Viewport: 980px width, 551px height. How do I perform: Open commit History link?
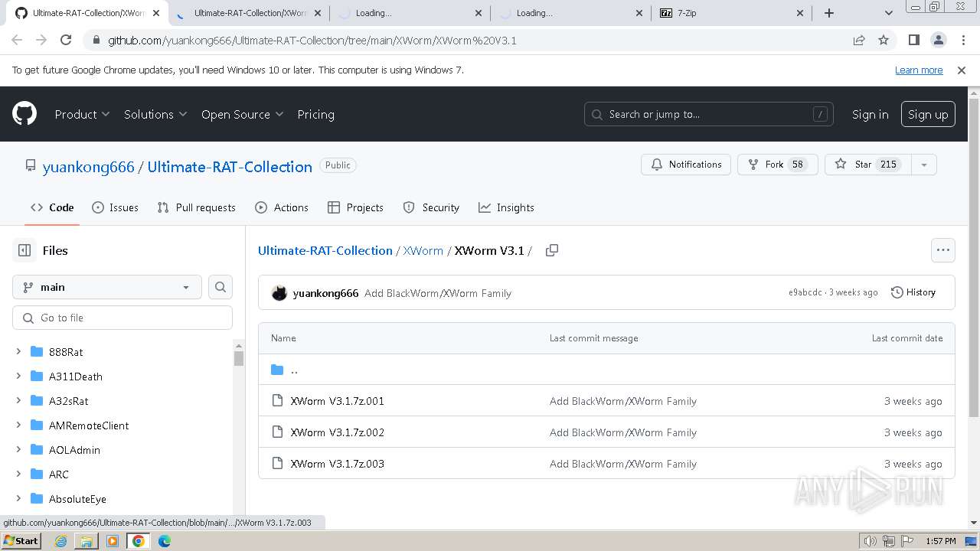tap(913, 292)
